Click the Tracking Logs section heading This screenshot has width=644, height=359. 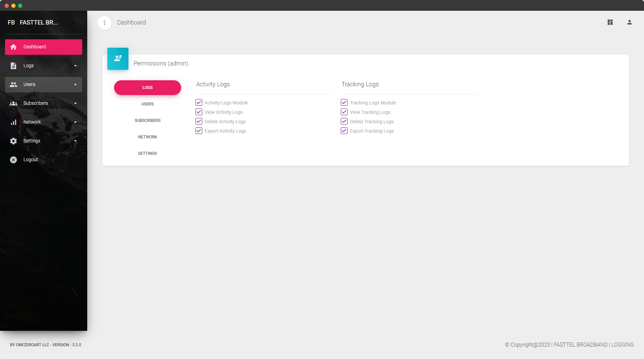(x=360, y=84)
